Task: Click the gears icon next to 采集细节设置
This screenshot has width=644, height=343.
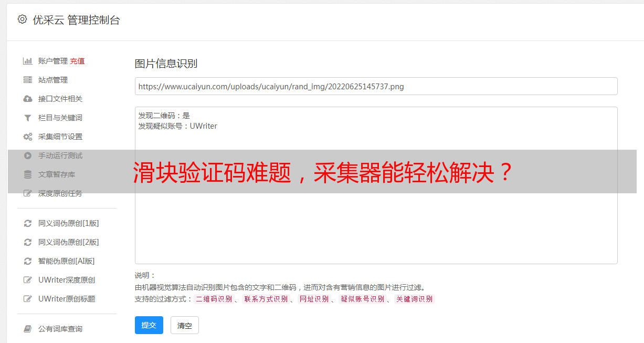Action: tap(28, 137)
